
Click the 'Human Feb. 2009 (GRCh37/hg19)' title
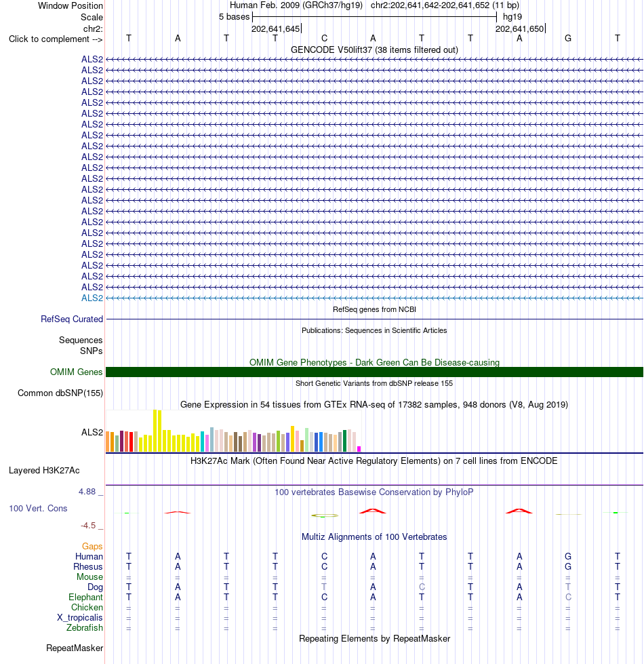tap(296, 5)
